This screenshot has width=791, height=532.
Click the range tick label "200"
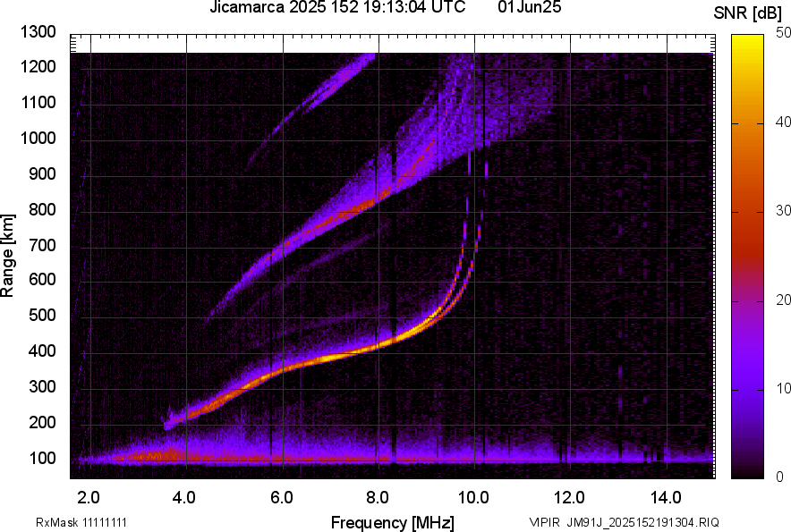coord(43,422)
